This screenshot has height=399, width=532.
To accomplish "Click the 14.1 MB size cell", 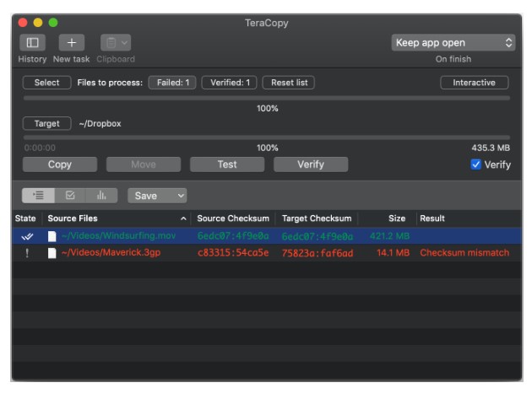I will [393, 253].
